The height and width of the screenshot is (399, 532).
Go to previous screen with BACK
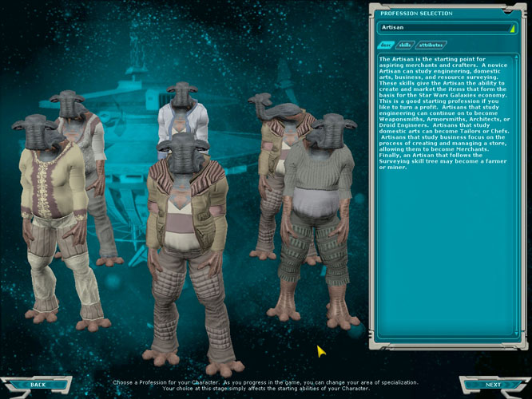[x=38, y=385]
